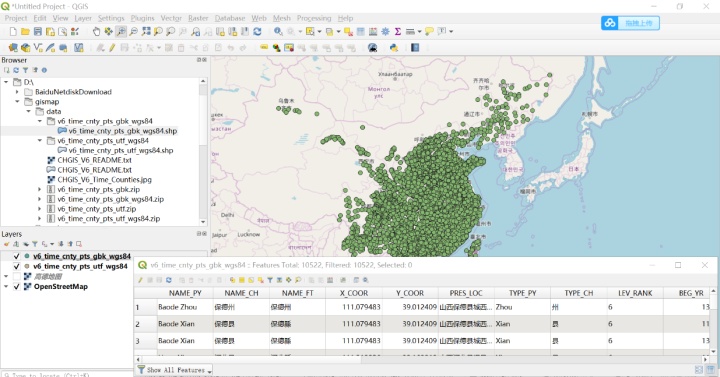Switch attribute table to form view icon
Viewport: 720px width, 377px height.
tap(699, 370)
